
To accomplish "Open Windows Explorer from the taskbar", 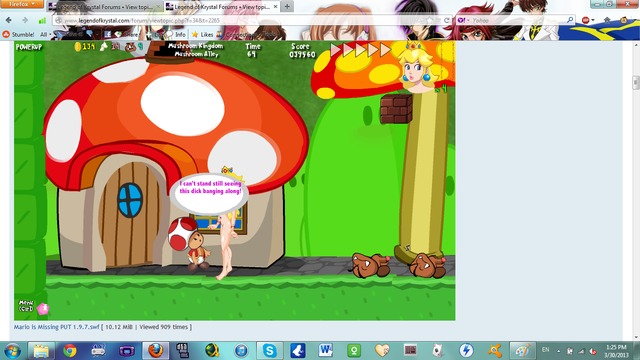I will [x=41, y=351].
